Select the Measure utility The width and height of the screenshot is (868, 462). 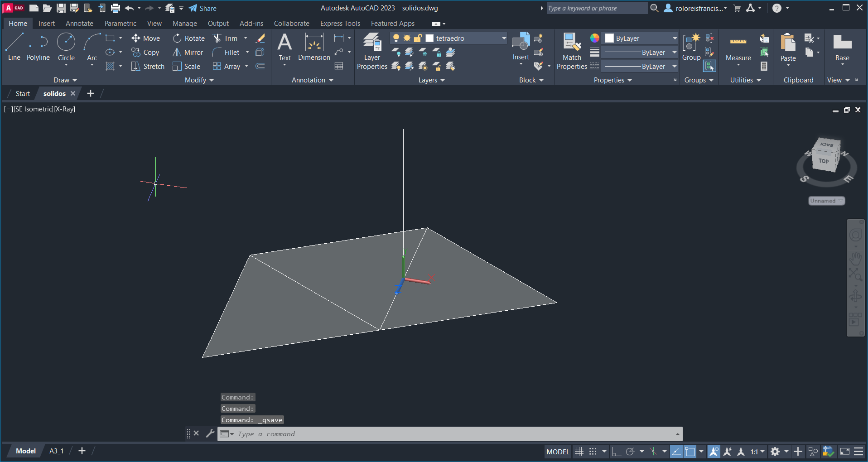pos(738,49)
